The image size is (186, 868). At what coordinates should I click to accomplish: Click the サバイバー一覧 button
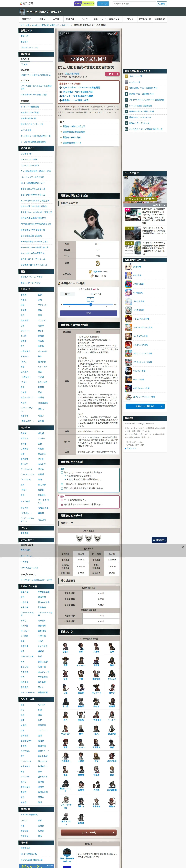[x=89, y=833]
